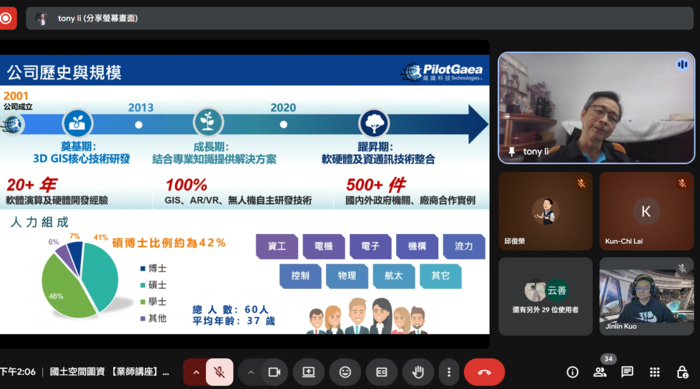Expand video settings chevron beside camera

[x=251, y=372]
